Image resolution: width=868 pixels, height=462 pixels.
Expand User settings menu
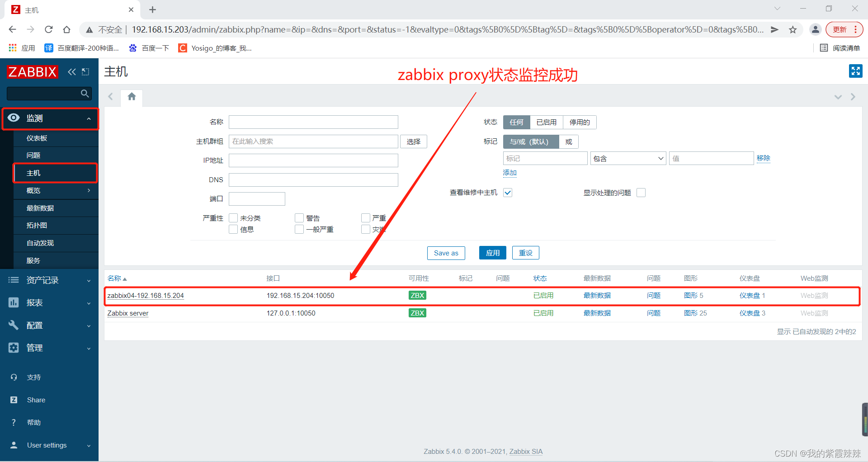49,445
